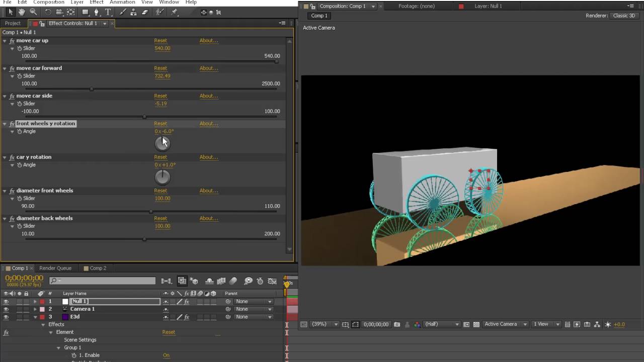Show channel and color management settings
This screenshot has height=362, width=644.
click(x=417, y=324)
